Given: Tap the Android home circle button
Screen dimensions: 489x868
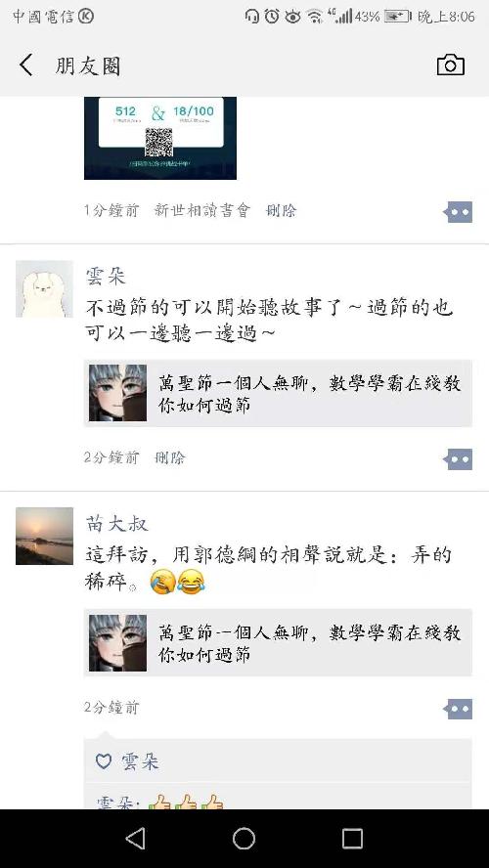Looking at the screenshot, I should (244, 839).
